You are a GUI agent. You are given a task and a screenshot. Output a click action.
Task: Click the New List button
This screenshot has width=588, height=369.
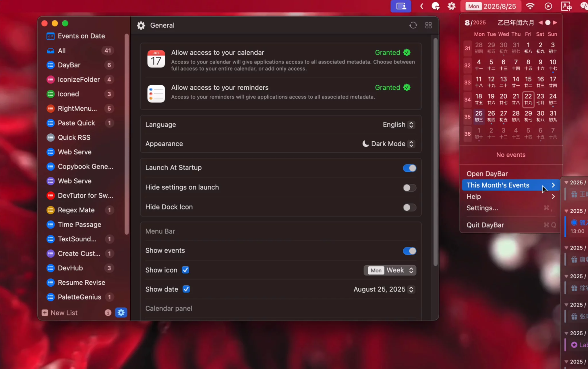pos(60,313)
